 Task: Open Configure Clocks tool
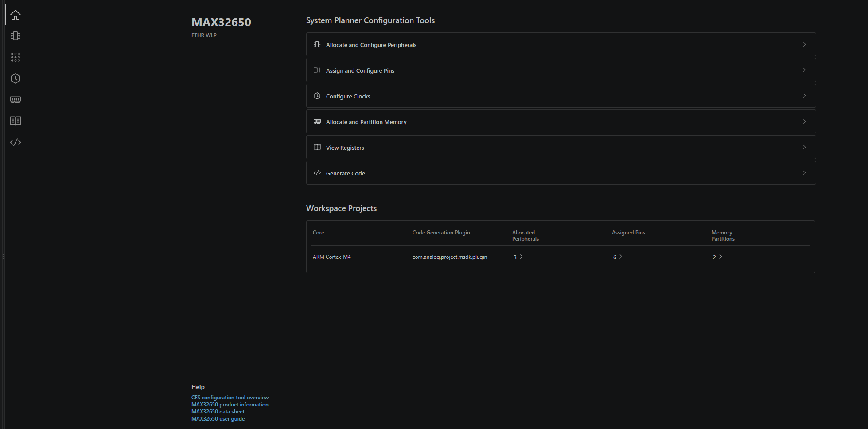click(561, 96)
